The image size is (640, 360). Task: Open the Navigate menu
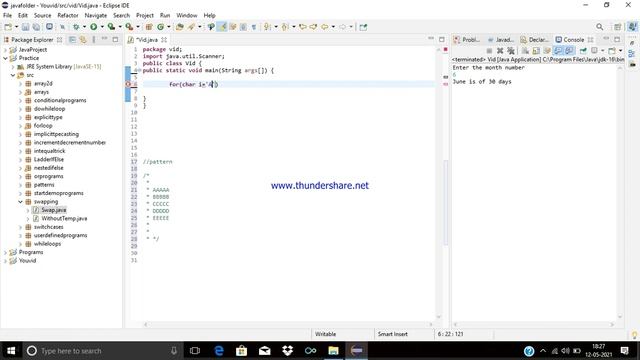tap(96, 15)
